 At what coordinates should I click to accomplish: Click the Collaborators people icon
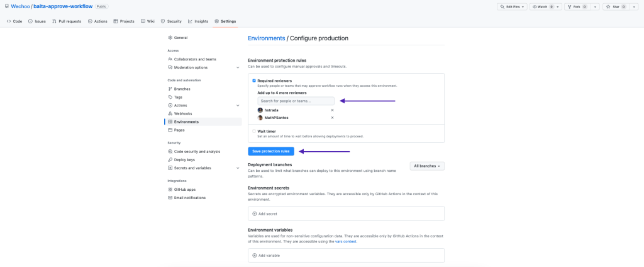[170, 59]
